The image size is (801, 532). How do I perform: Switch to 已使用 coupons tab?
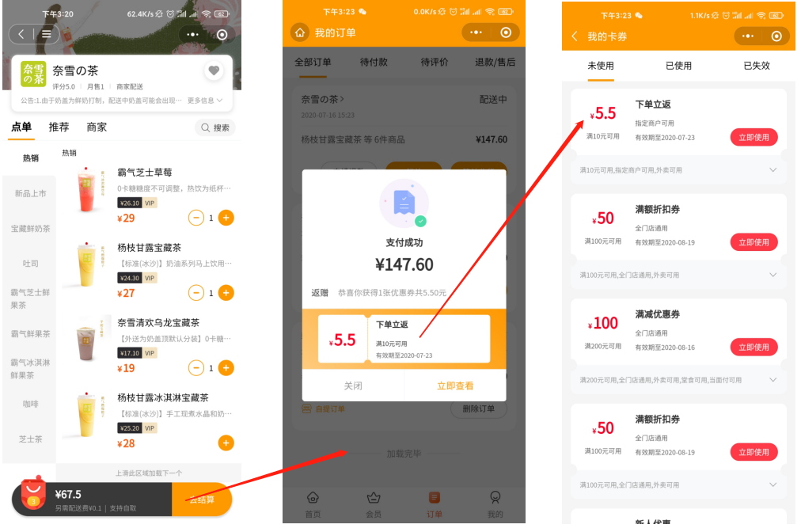[x=678, y=66]
